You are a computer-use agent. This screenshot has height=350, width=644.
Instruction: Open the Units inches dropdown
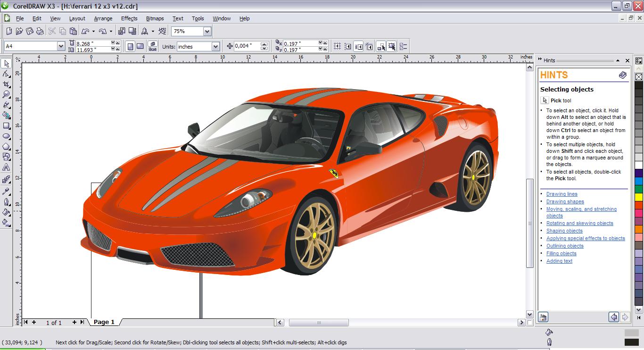[215, 46]
